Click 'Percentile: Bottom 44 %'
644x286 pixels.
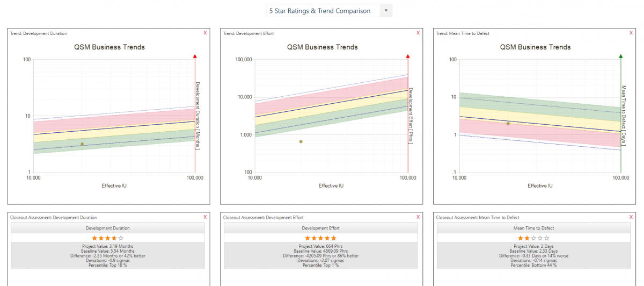pos(533,266)
